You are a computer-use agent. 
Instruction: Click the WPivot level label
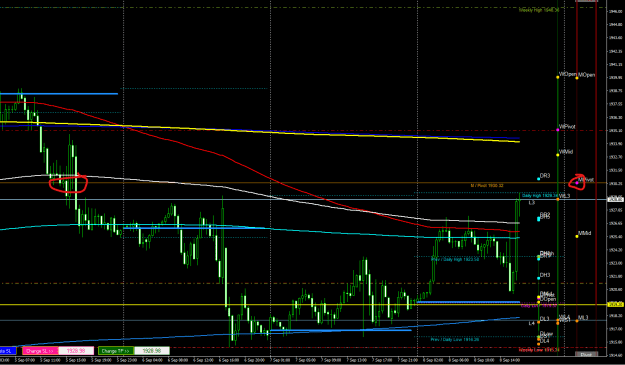(567, 127)
